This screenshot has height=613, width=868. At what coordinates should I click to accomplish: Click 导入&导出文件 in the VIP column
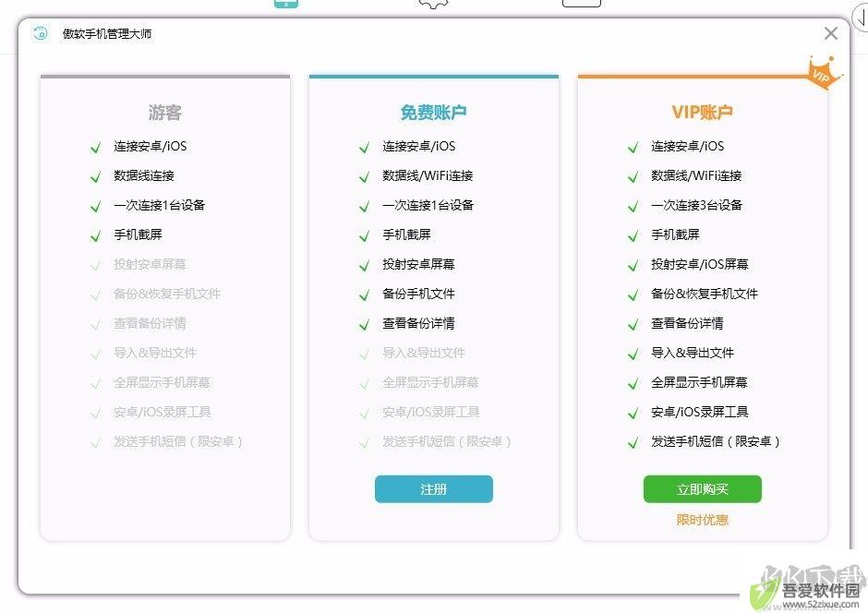(x=692, y=353)
